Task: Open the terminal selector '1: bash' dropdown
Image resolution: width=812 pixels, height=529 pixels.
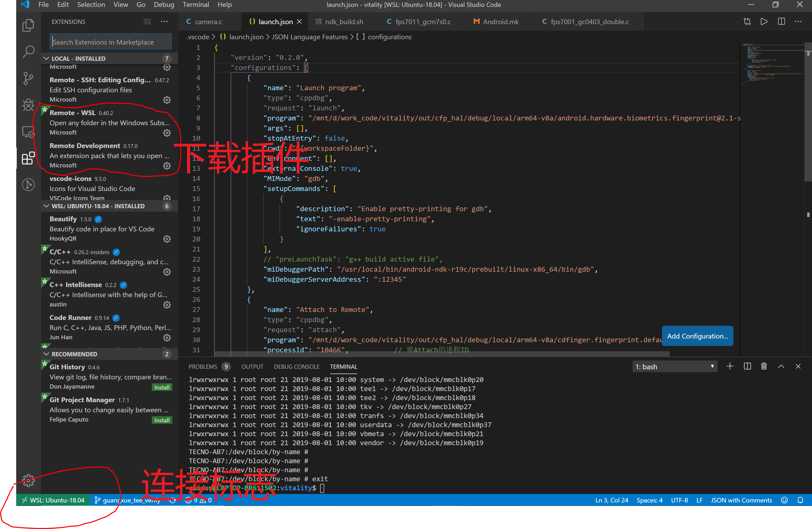Action: [674, 367]
